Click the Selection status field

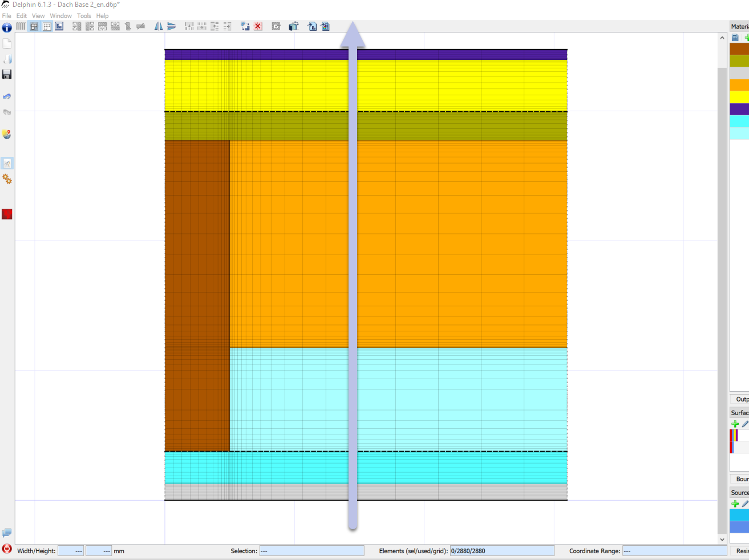311,551
